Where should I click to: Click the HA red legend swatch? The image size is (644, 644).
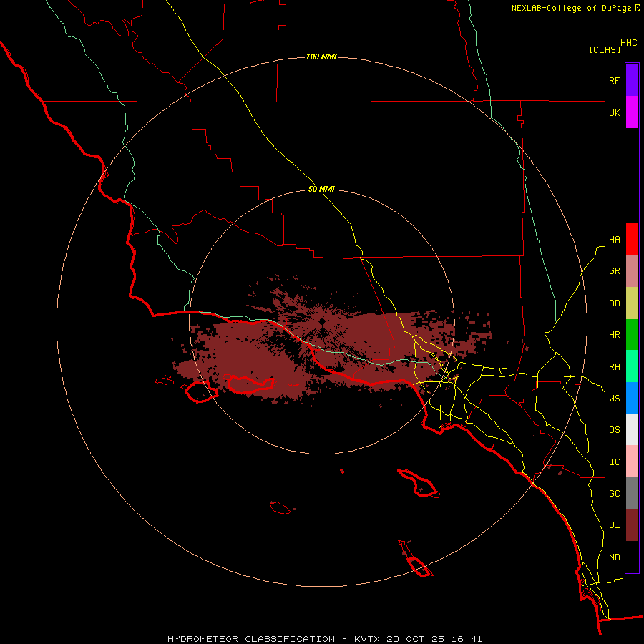click(x=632, y=239)
